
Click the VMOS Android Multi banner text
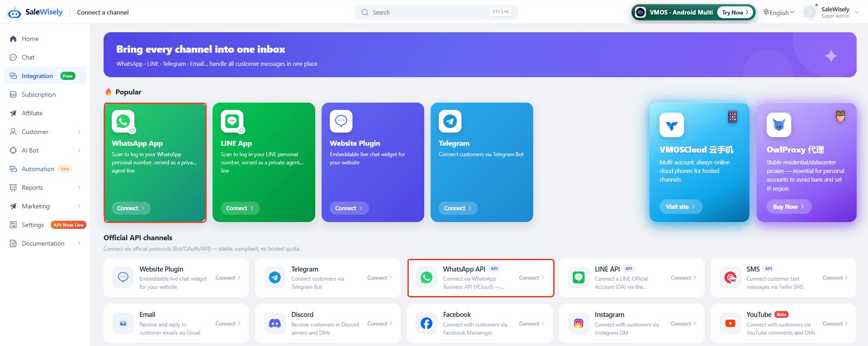pos(681,12)
